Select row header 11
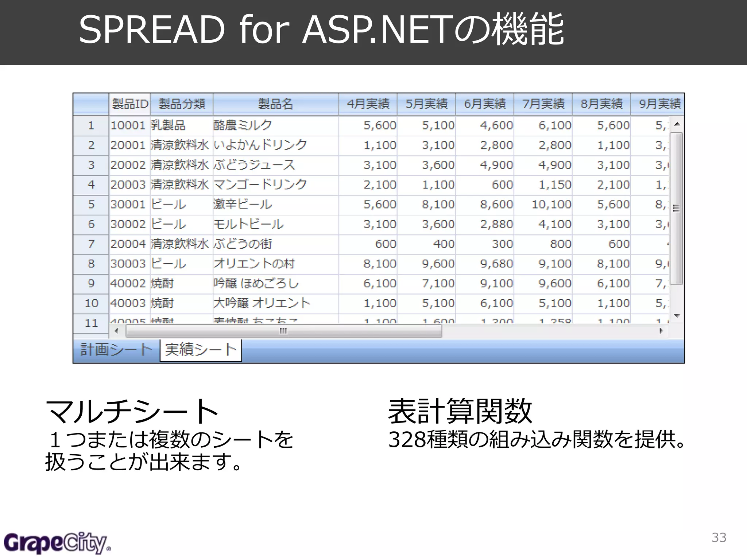Screen dimensions: 747x560 (x=91, y=323)
